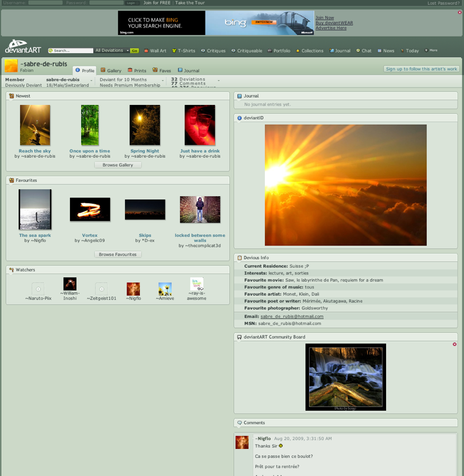Viewport: 464px width, 476px height.
Task: Click the deviantART logo
Action: coord(23,46)
